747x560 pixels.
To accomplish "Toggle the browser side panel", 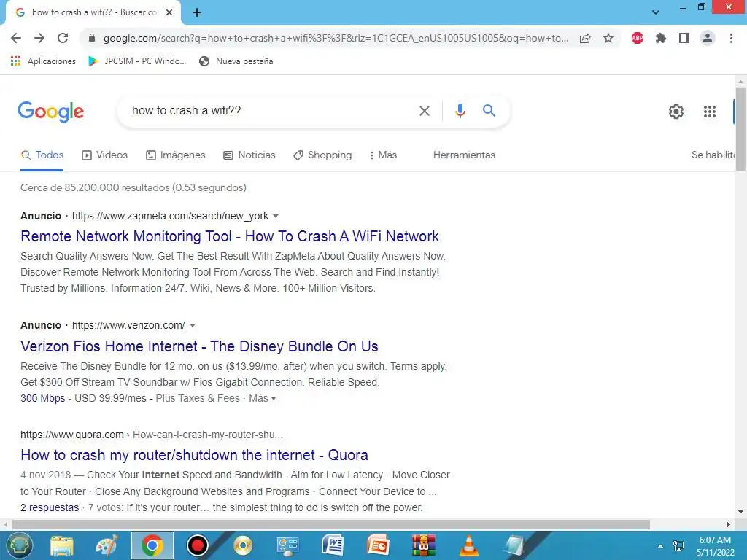I will (684, 38).
